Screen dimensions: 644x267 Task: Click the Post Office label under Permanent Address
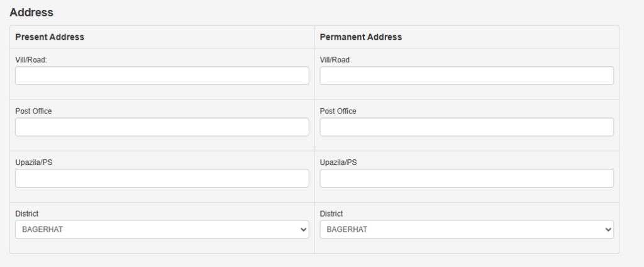pos(338,111)
